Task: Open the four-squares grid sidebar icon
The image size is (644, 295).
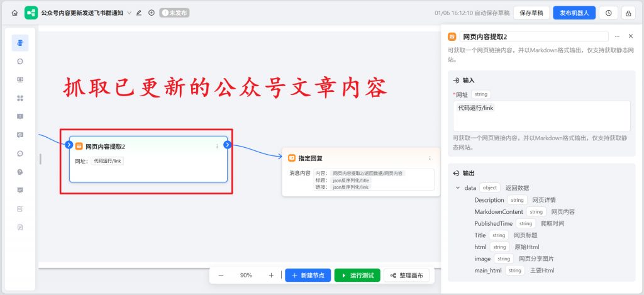Action: point(20,98)
